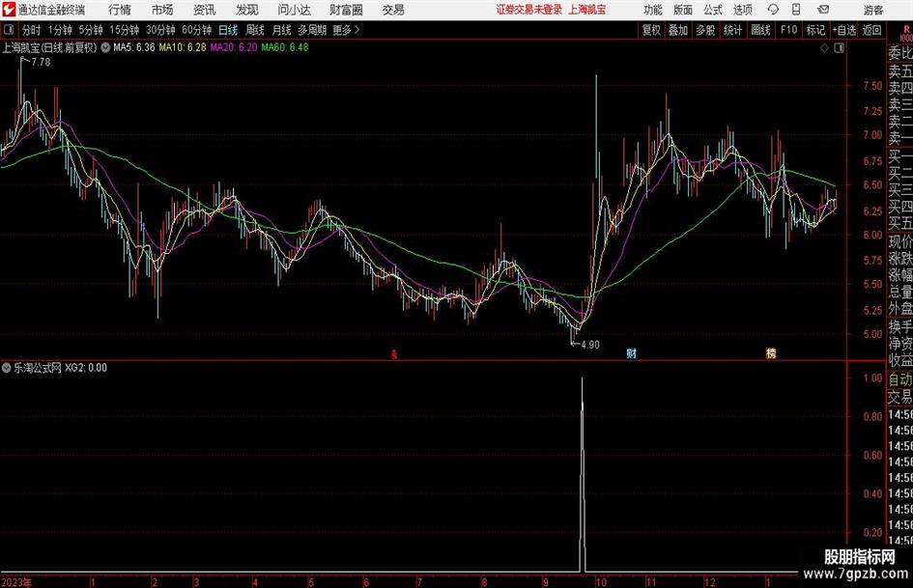This screenshot has height=588, width=913.
Task: Click the orange 榜 marker under the chart
Action: (771, 353)
